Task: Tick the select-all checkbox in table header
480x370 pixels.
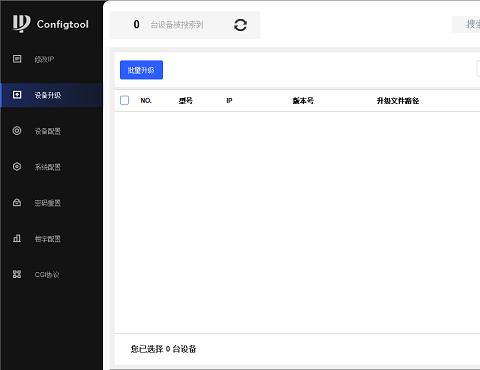Action: (124, 100)
